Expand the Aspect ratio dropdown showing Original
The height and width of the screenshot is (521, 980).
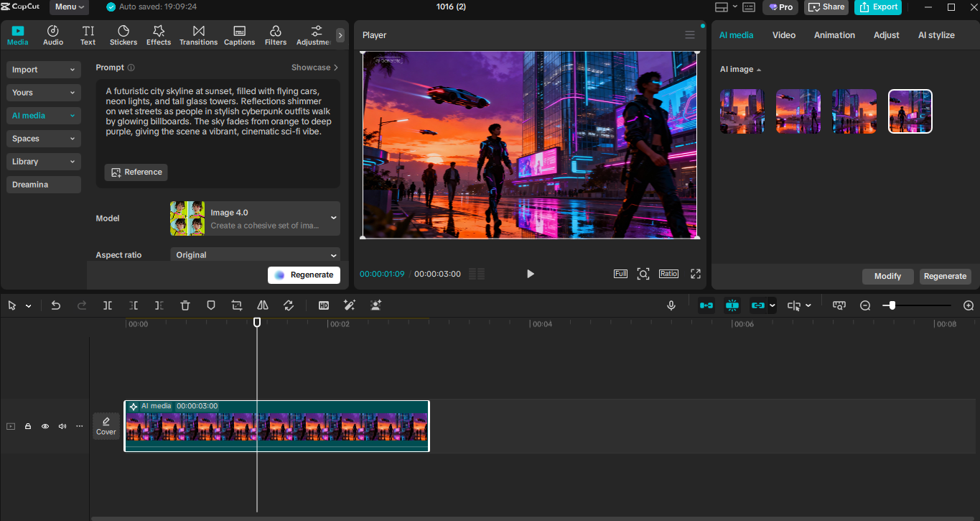(255, 255)
